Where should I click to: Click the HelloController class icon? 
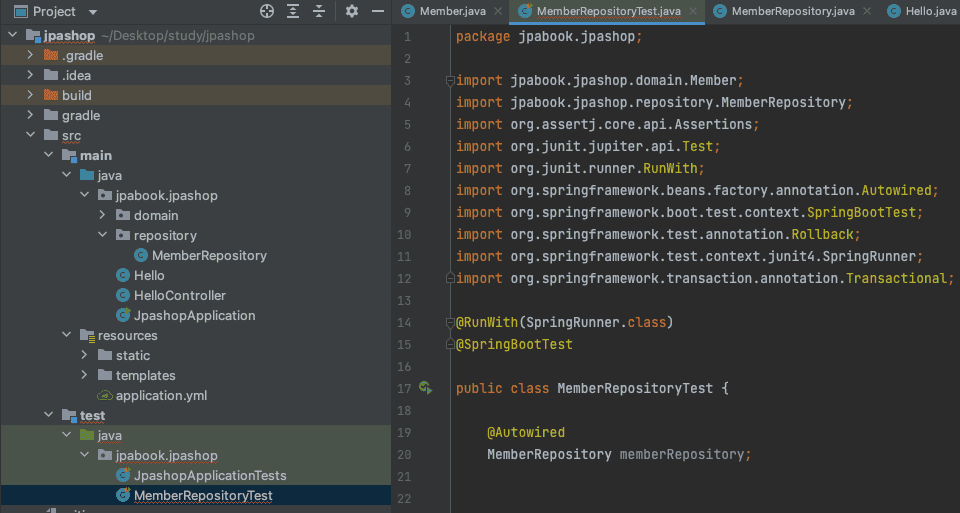(x=123, y=295)
